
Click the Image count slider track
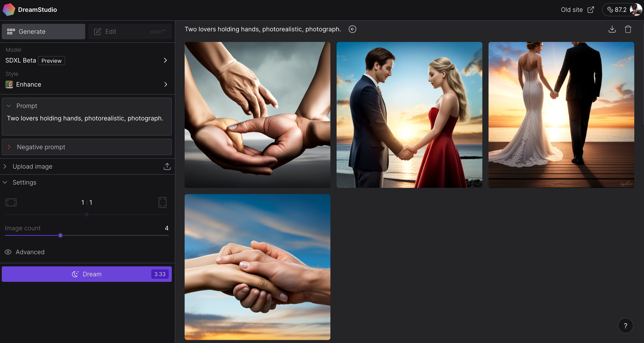[x=87, y=235]
